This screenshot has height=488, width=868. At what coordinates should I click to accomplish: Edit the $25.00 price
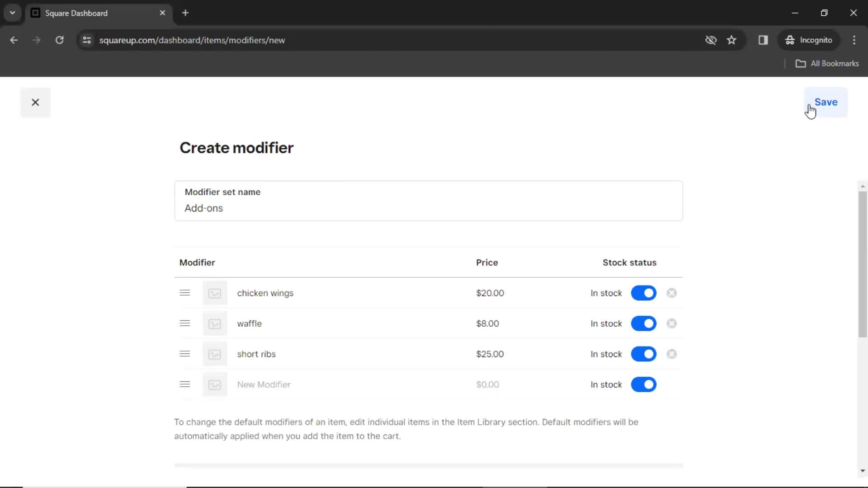click(x=490, y=354)
